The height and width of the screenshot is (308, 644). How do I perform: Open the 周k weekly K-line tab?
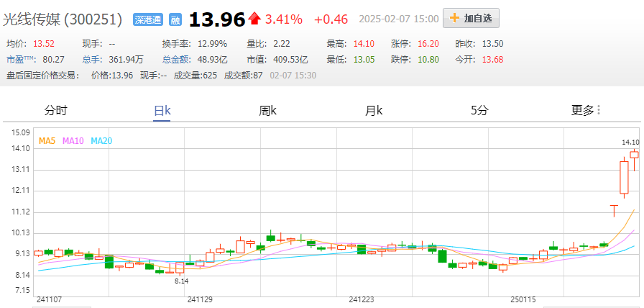click(x=268, y=110)
